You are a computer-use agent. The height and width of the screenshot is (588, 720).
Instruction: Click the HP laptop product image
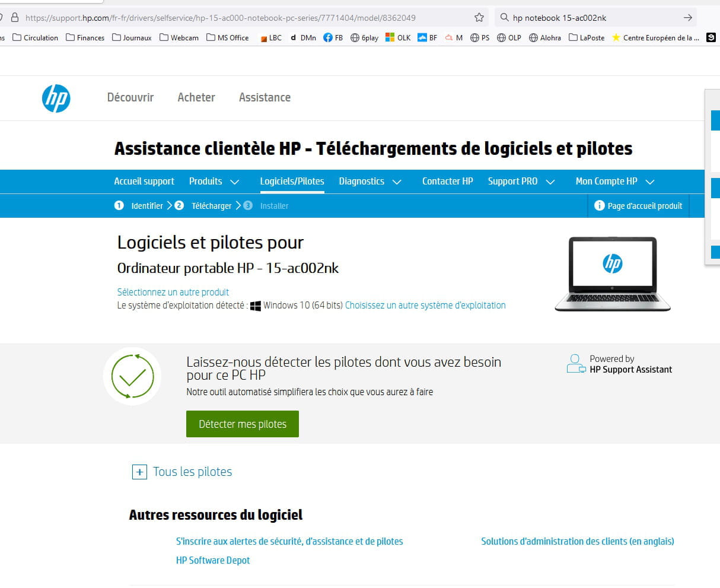pos(613,274)
